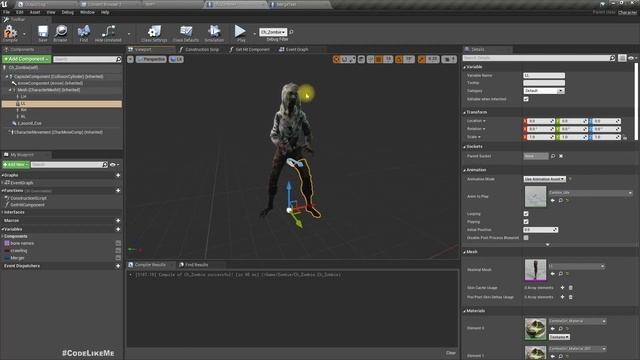The image size is (640, 360).
Task: Add a new variable with Variables plus
Action: click(x=118, y=229)
